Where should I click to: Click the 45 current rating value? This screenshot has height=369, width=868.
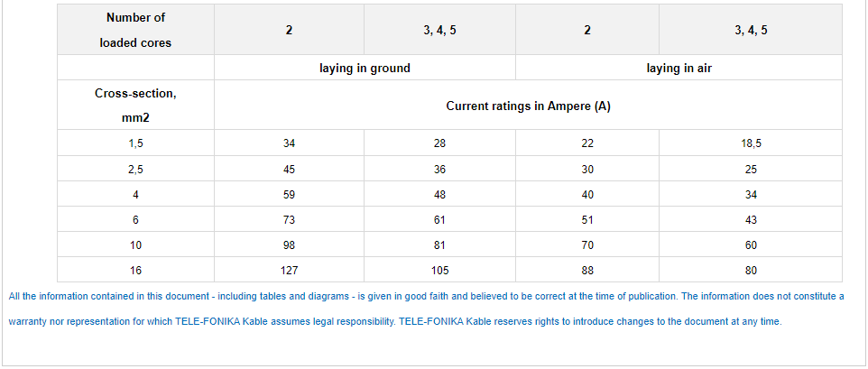click(289, 169)
